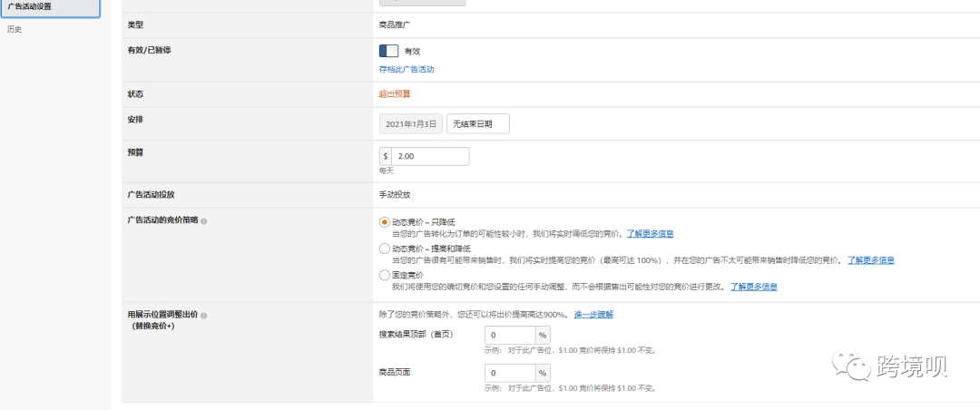Click the 存档此广告活动 link
Viewport: 980px width, 410px height.
point(407,70)
